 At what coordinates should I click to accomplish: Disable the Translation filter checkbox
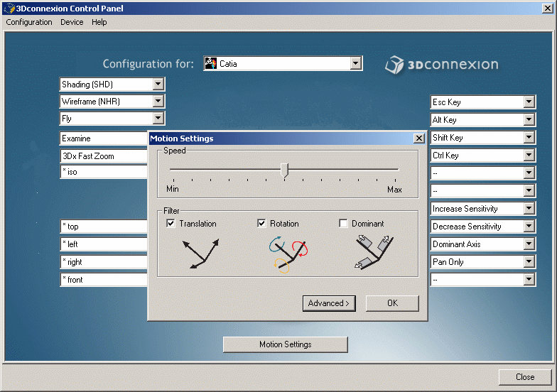171,224
